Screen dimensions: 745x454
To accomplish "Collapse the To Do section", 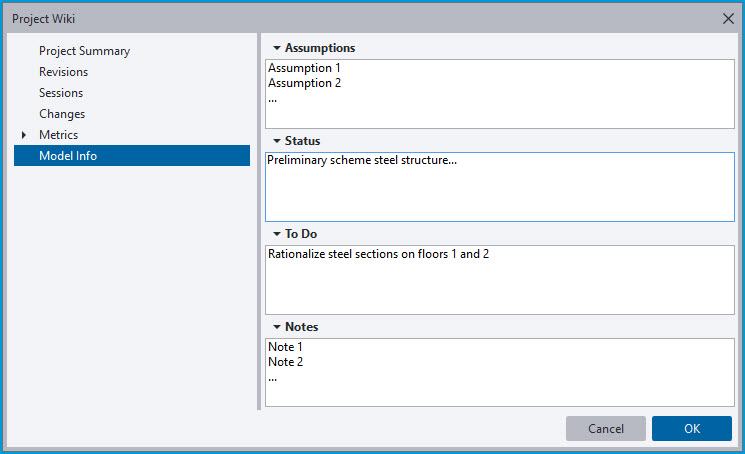I will click(x=277, y=234).
